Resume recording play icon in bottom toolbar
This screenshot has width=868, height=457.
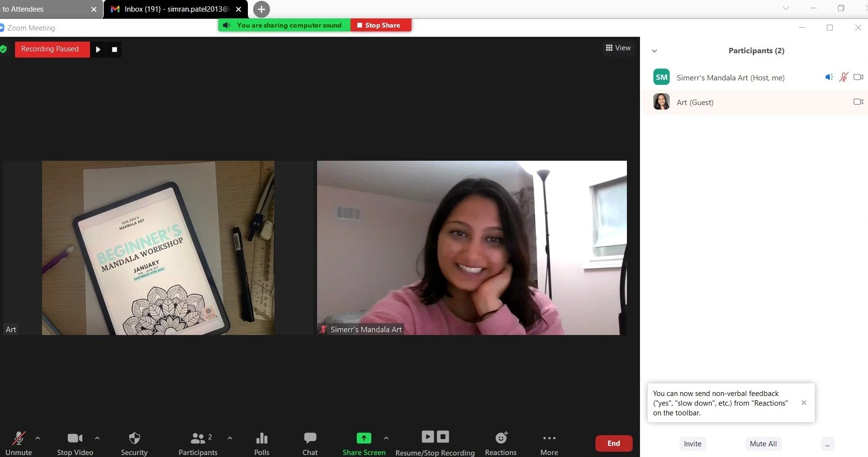428,436
